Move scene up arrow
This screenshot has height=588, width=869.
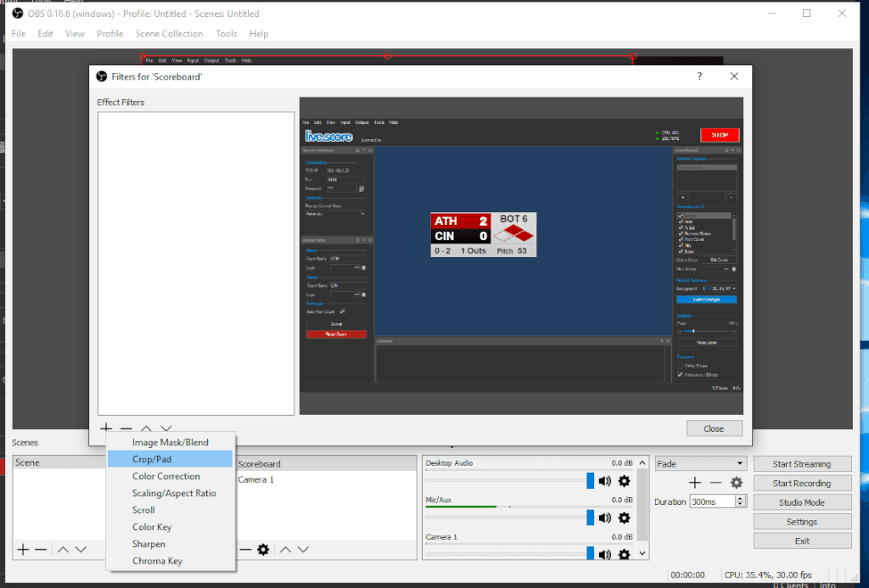pos(63,549)
